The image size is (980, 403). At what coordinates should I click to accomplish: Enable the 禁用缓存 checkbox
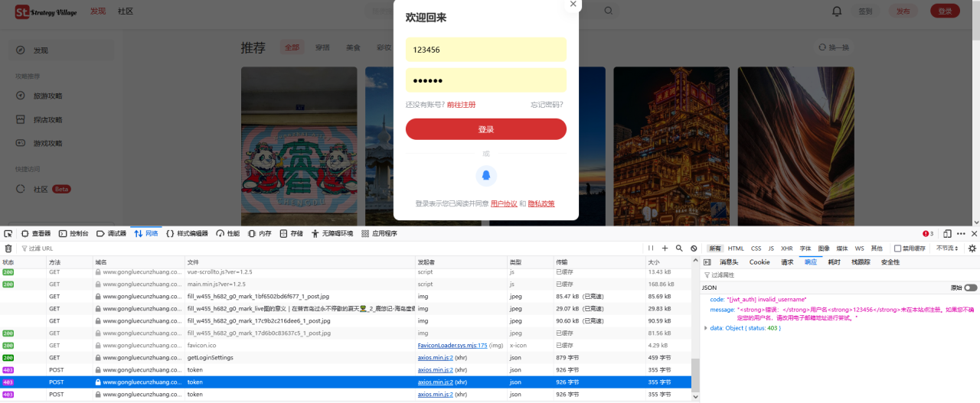(x=897, y=249)
